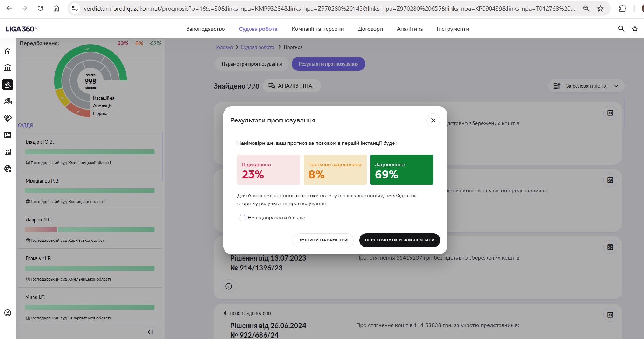The height and width of the screenshot is (339, 644).
Task: Click 'ПЕРЕГЛЯНУТИ РЕАЛЬНІ КЕЙСИ' button
Action: [399, 240]
